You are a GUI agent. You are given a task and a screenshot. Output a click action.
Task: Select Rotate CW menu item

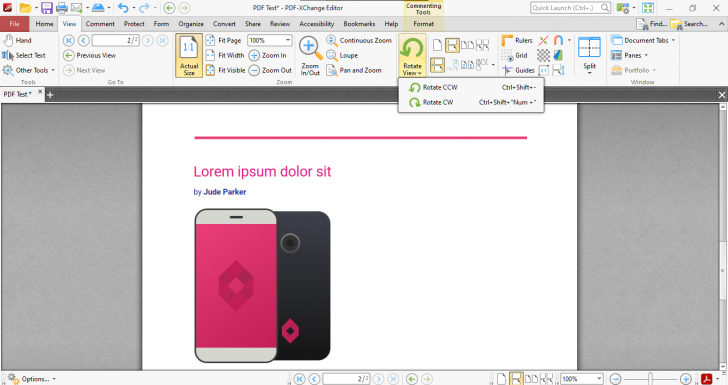click(471, 102)
